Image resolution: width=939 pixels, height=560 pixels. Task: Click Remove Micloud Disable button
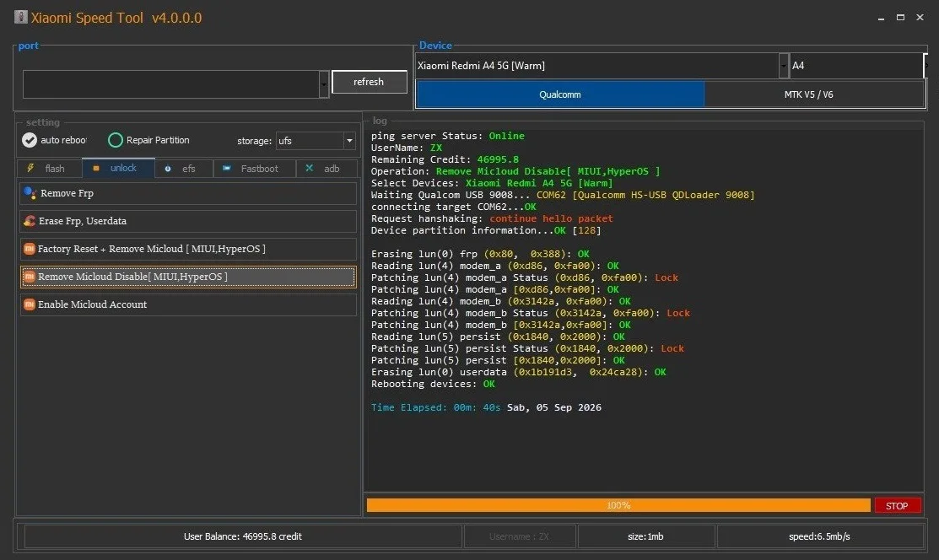pyautogui.click(x=188, y=277)
